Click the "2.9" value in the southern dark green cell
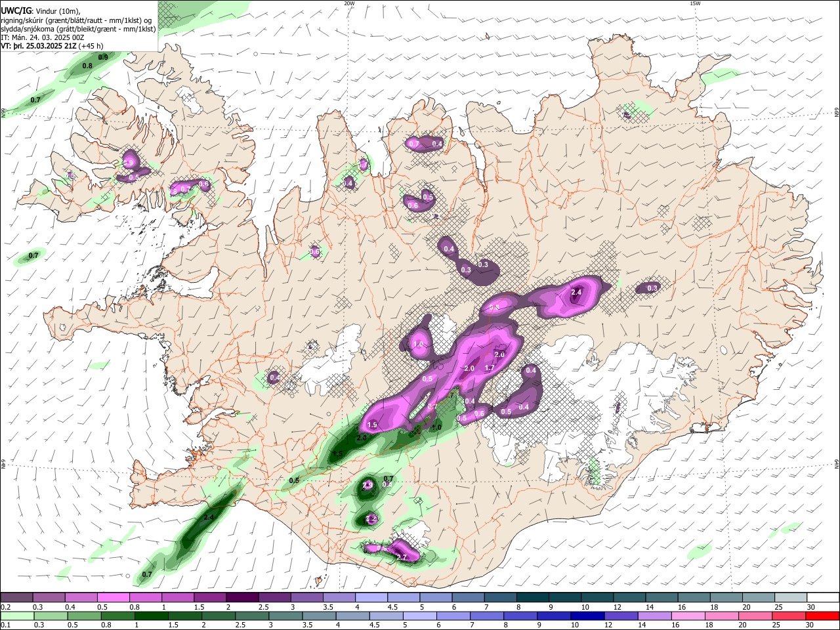The image size is (840, 630). tap(367, 485)
